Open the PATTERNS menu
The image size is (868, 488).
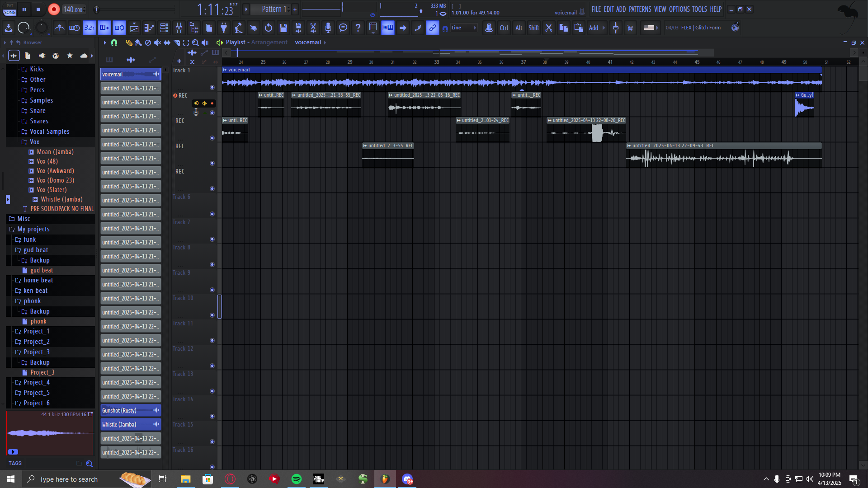[x=640, y=9]
